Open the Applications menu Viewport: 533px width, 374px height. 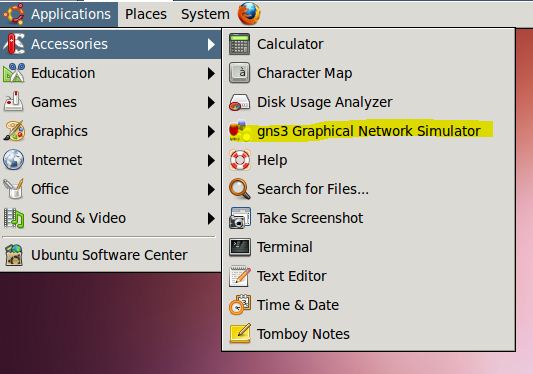click(x=59, y=14)
